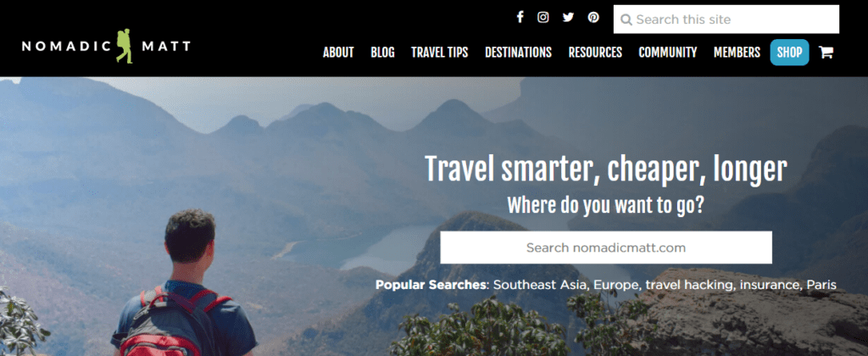Open the Facebook social icon

click(520, 17)
